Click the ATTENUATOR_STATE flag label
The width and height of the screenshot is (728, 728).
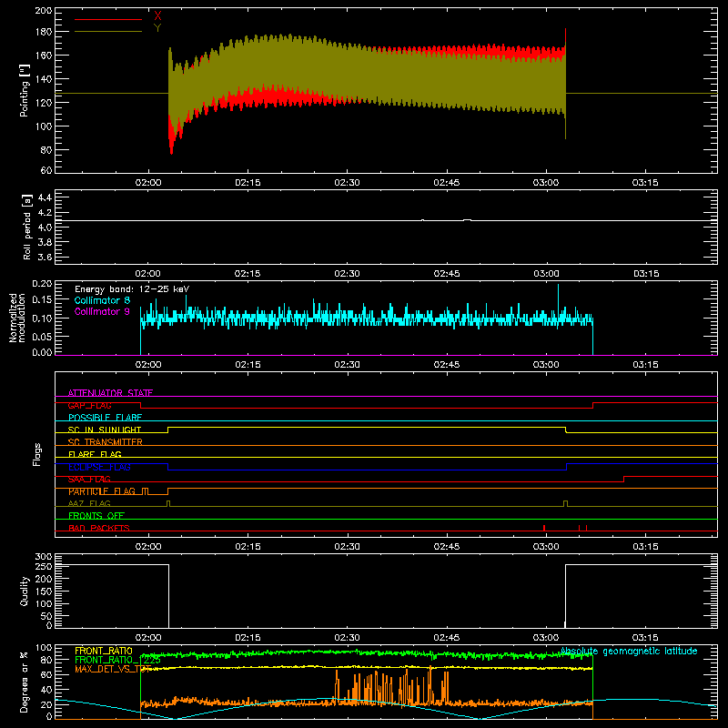point(110,393)
